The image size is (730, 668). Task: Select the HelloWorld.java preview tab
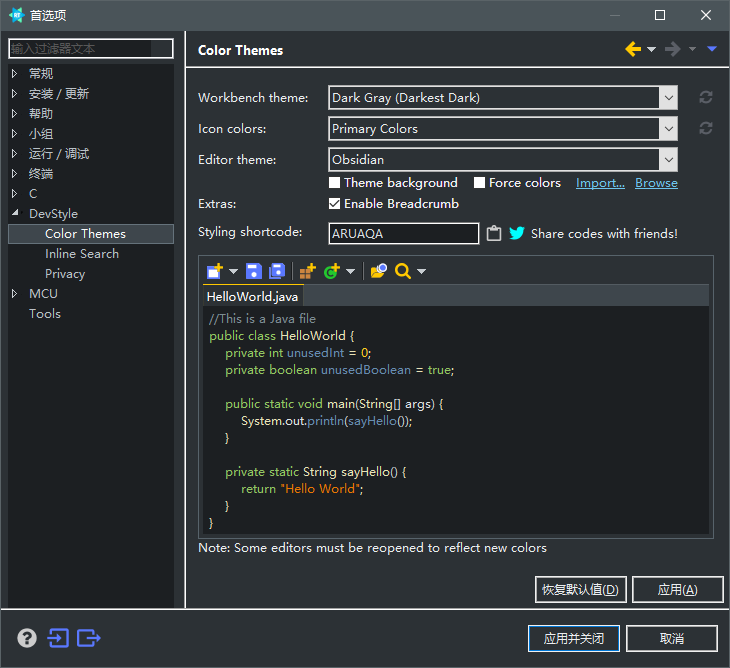(252, 297)
